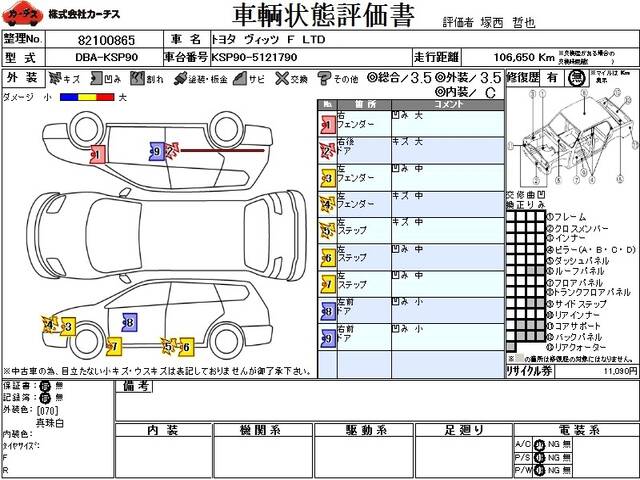Click table icon for row 1 右フェンダー

click(328, 125)
